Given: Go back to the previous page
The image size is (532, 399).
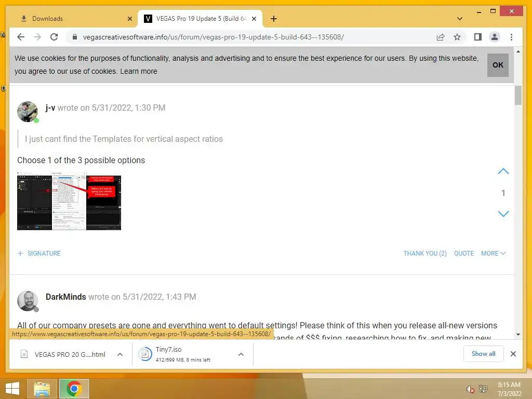Looking at the screenshot, I should point(21,37).
